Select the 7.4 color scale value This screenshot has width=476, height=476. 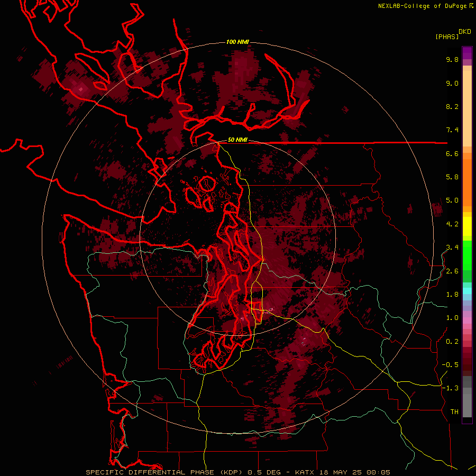click(452, 130)
